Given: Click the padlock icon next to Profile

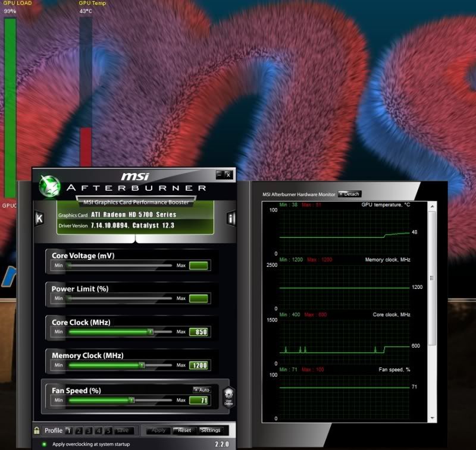Looking at the screenshot, I should (x=37, y=430).
